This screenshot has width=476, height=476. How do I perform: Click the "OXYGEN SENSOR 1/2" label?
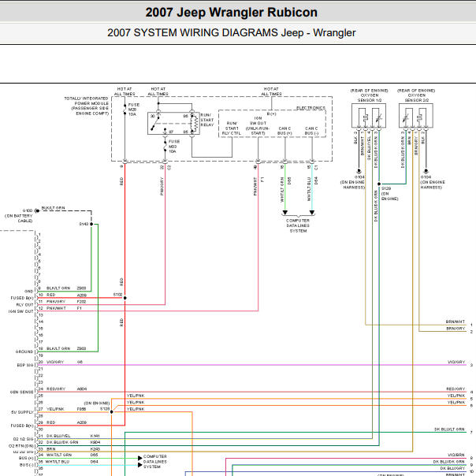[x=370, y=98]
